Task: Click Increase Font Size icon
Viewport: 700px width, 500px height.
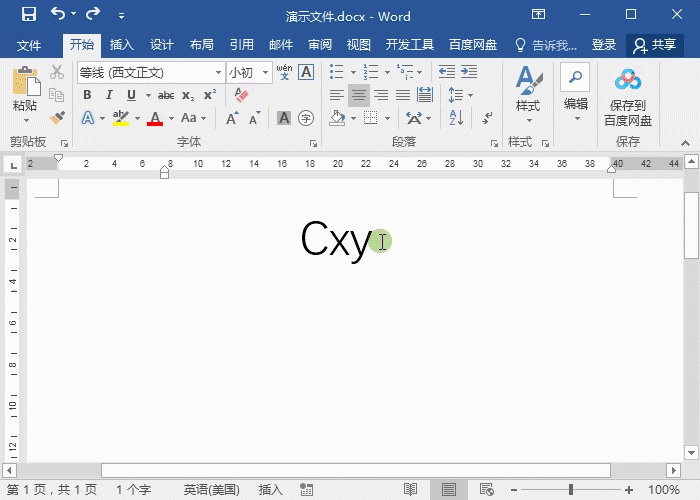Action: tap(232, 118)
